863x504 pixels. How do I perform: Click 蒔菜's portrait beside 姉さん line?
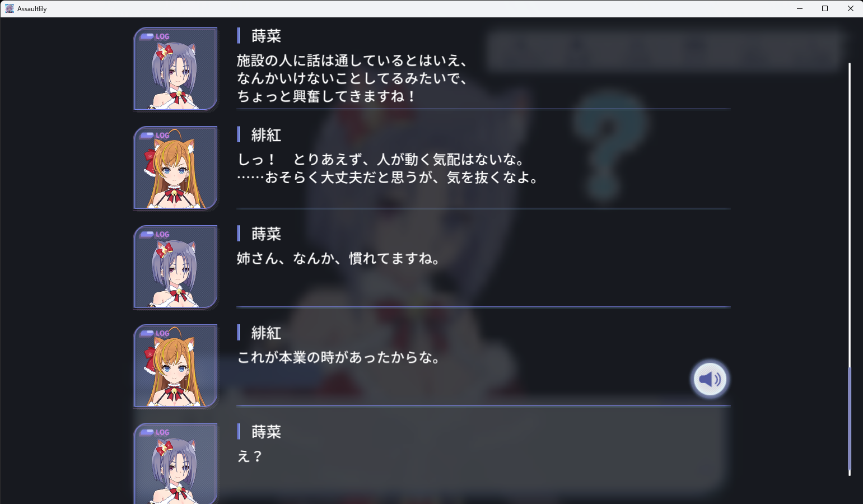tap(175, 267)
